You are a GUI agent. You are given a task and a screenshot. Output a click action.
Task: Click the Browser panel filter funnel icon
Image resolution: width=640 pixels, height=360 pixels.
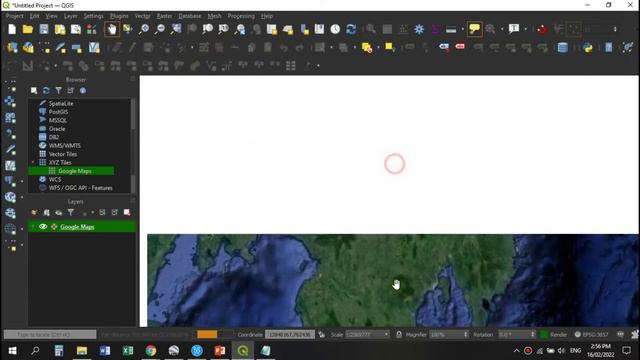(x=58, y=91)
